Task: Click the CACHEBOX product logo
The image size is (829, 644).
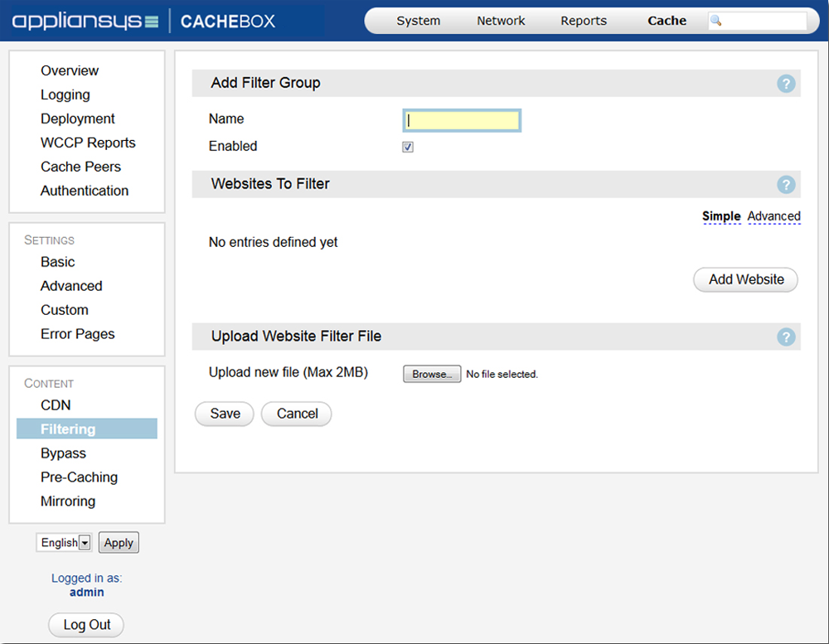Action: tap(228, 22)
